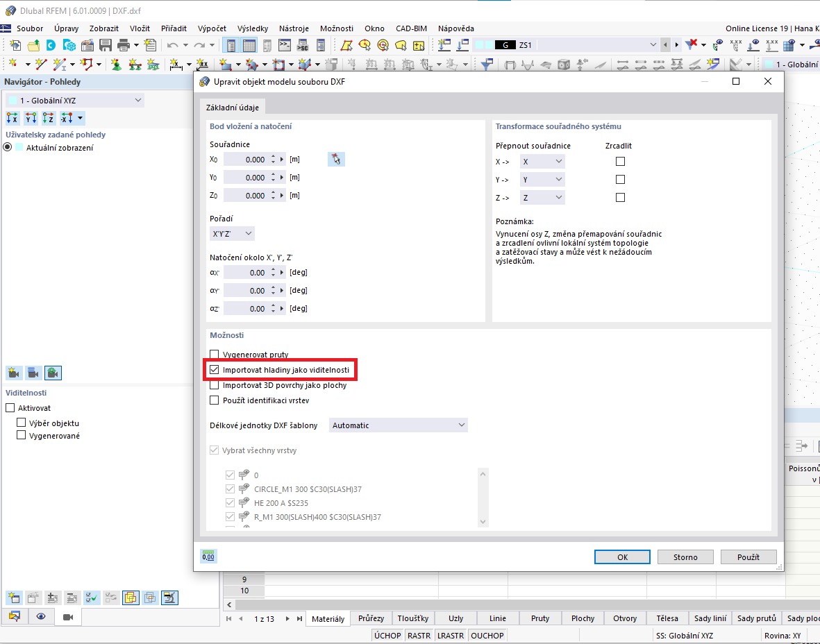Image resolution: width=820 pixels, height=644 pixels.
Task: Click the New node icon
Action: [x=12, y=65]
